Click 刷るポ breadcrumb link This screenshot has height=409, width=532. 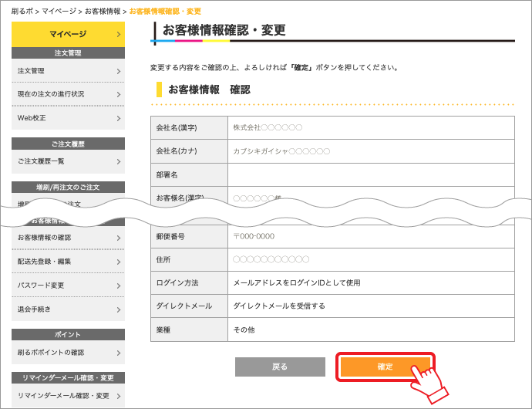pos(21,12)
